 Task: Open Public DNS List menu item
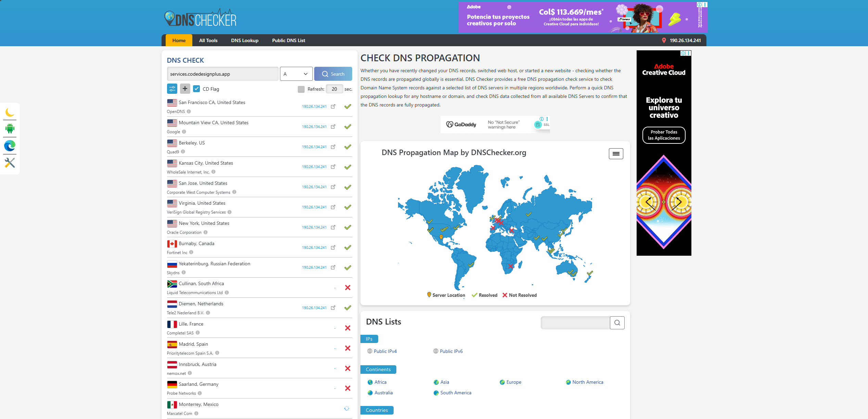point(289,40)
